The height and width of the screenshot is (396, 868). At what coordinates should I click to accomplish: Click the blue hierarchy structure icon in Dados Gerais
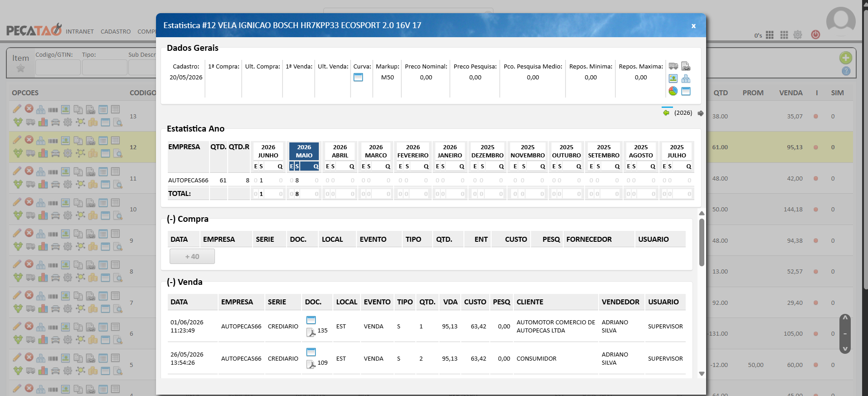pos(686,78)
